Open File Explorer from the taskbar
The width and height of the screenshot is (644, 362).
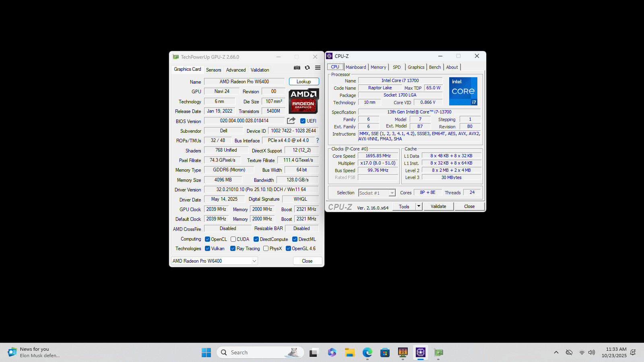(x=349, y=353)
